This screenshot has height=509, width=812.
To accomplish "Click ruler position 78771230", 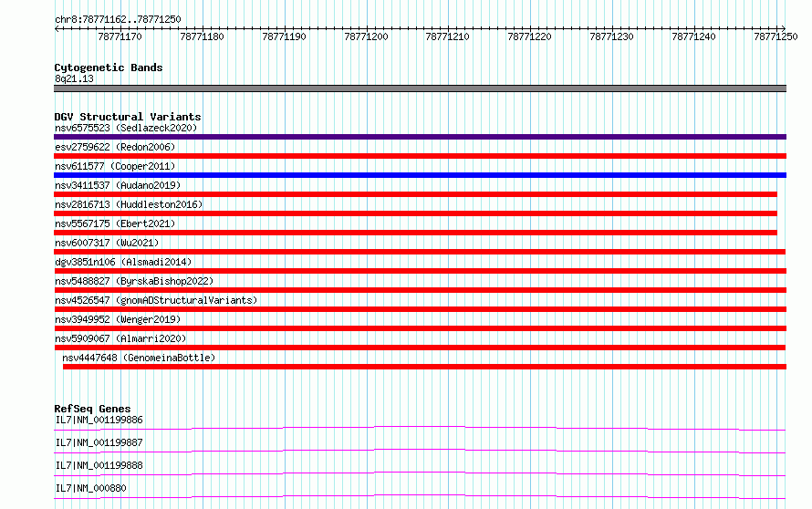I will click(611, 36).
